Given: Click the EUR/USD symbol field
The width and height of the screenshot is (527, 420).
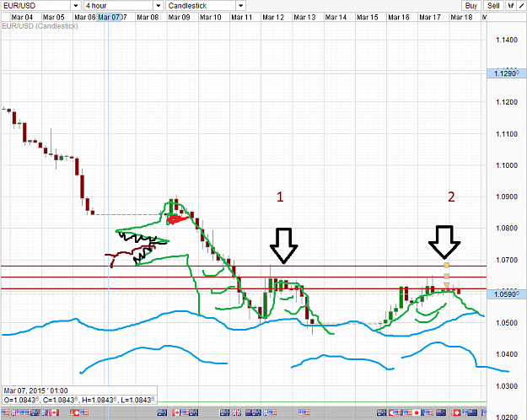Looking at the screenshot, I should click(x=35, y=6).
